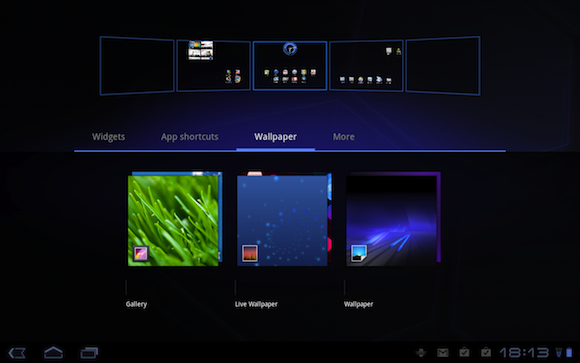Select the center home panel with clock
This screenshot has height=363, width=580.
point(290,65)
